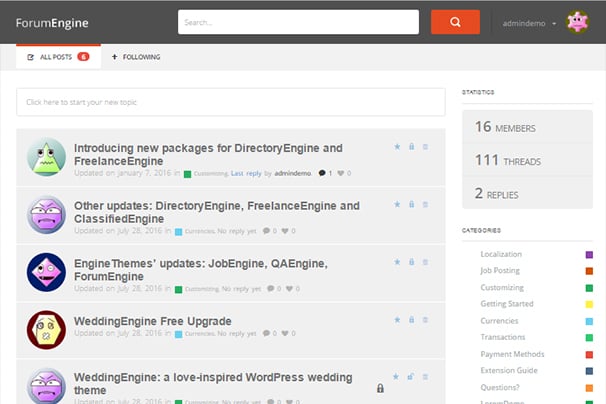606x404 pixels.
Task: Trash the EngineThemes' updates thread
Action: pyautogui.click(x=425, y=262)
